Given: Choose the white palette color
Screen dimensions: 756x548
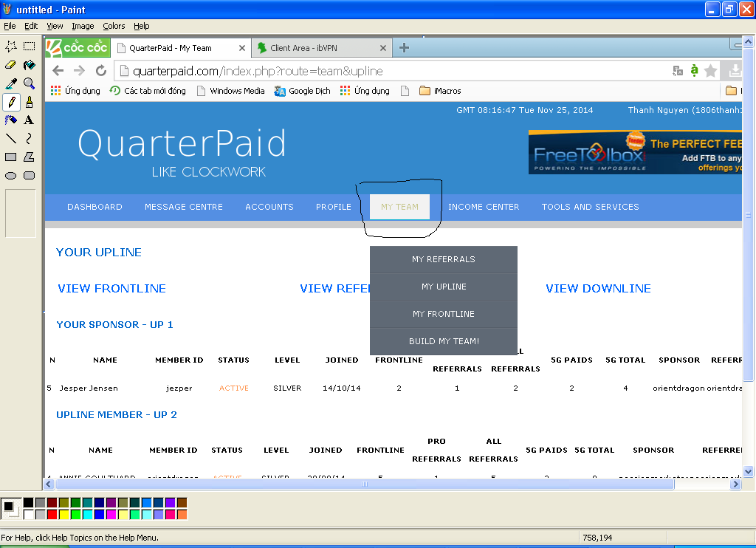Looking at the screenshot, I should (x=29, y=514).
